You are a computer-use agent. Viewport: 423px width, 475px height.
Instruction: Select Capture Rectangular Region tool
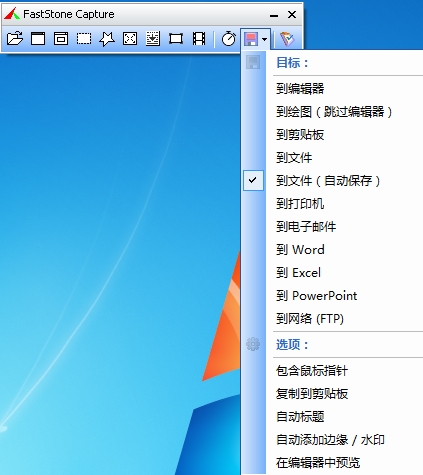point(84,39)
